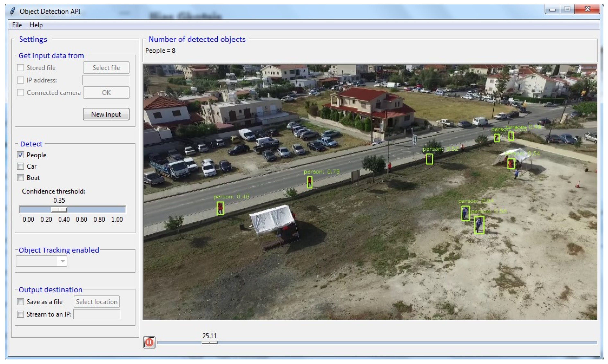The height and width of the screenshot is (364, 608).
Task: Click the Select file button
Action: tap(106, 68)
